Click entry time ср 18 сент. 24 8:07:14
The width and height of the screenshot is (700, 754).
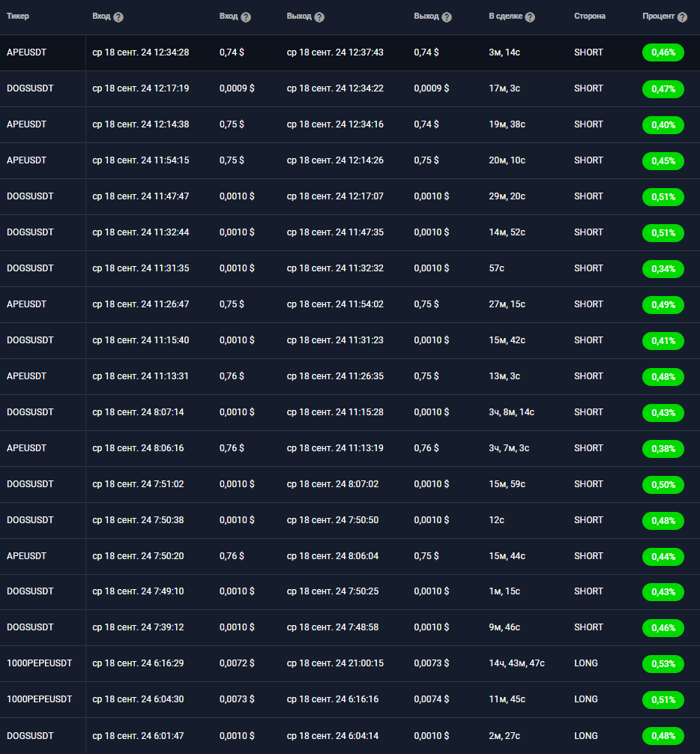[x=138, y=412]
